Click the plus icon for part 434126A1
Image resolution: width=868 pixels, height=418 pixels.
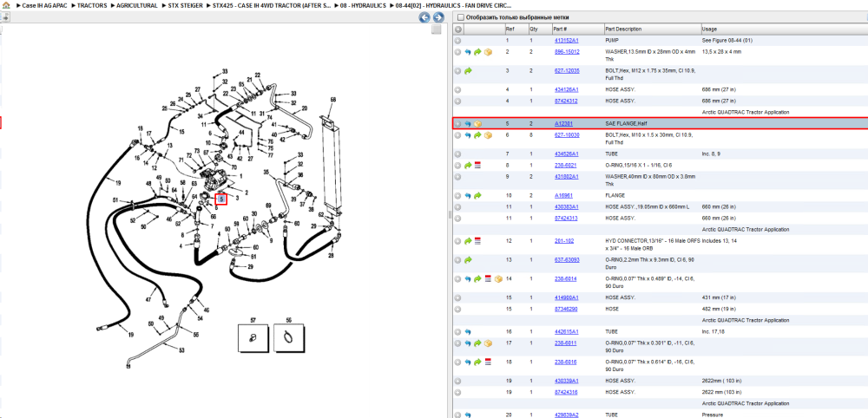pos(457,89)
